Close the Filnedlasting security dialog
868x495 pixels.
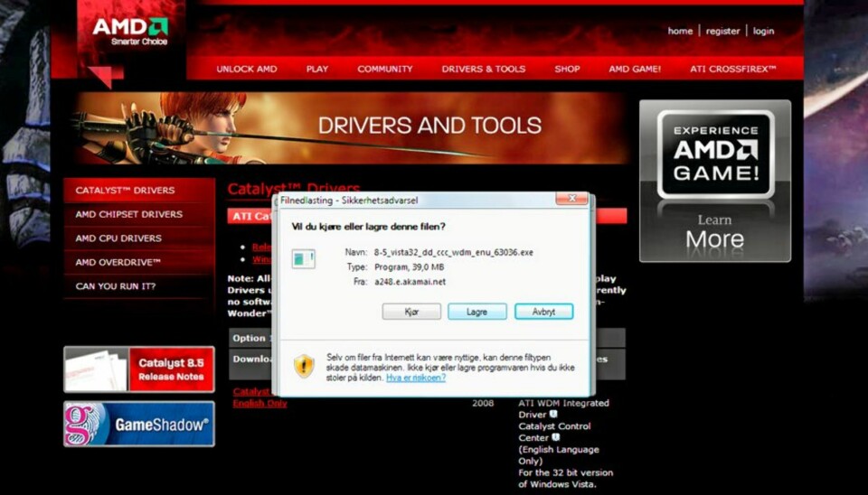click(x=571, y=199)
